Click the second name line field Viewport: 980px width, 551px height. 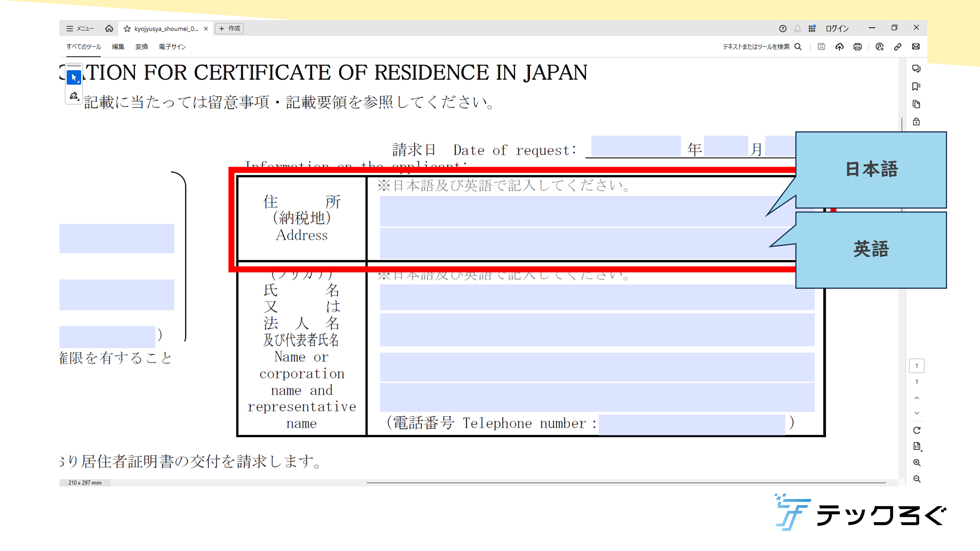coord(597,329)
